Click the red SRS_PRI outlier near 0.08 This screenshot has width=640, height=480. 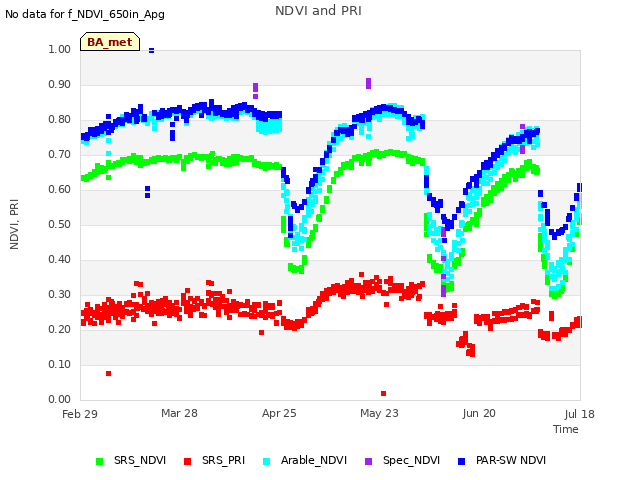point(109,373)
